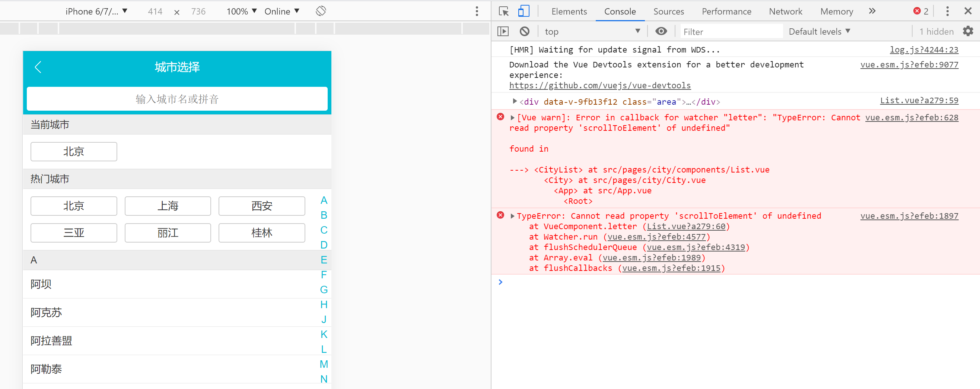Open the vue-devtools GitHub link
The image size is (980, 389).
pos(599,85)
